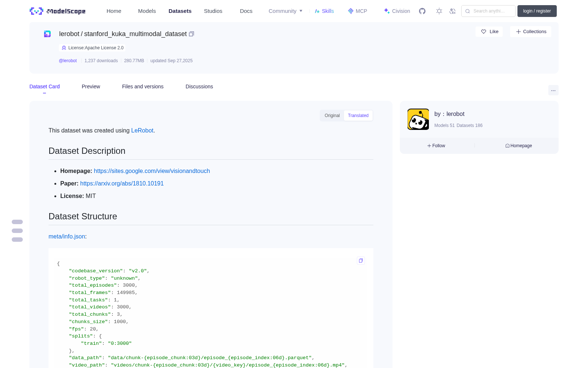The height and width of the screenshot is (368, 588).
Task: Copy the JSON code block
Action: [361, 261]
